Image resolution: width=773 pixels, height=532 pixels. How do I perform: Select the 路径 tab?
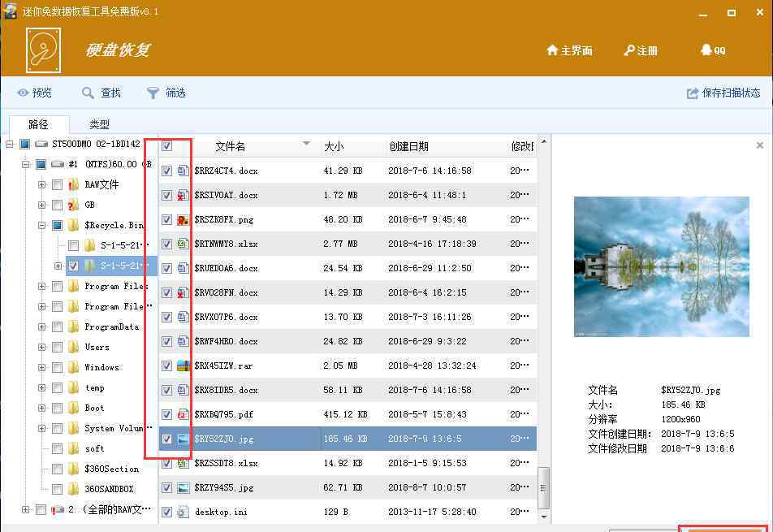pos(38,124)
